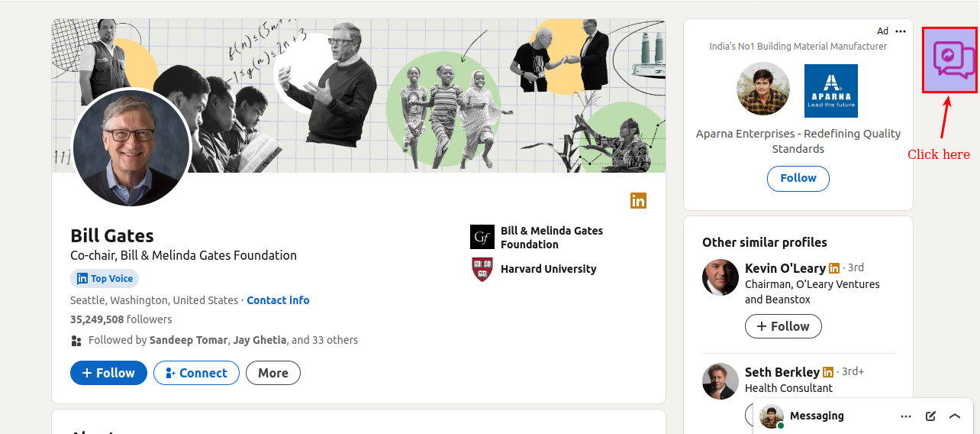Follow Bill Gates with the blue button
This screenshot has height=434, width=980.
click(108, 373)
